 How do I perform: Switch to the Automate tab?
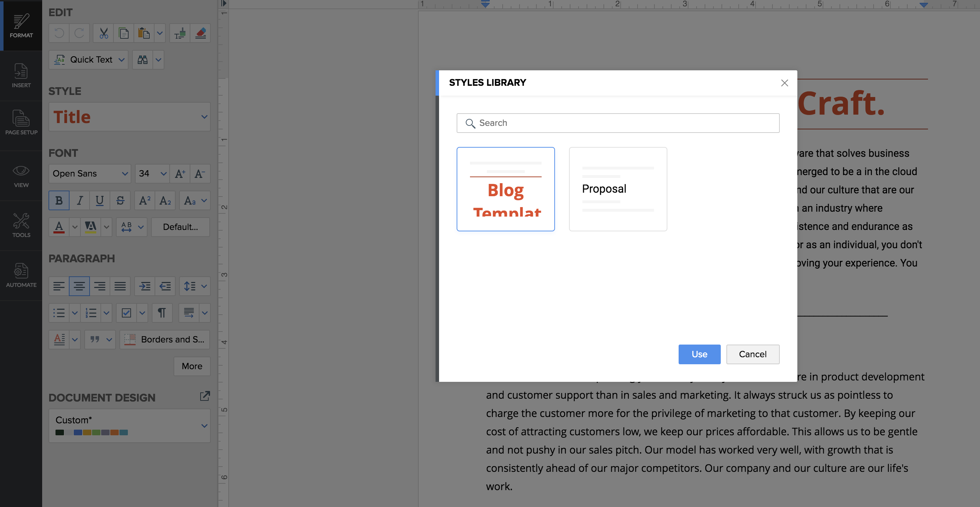[21, 275]
